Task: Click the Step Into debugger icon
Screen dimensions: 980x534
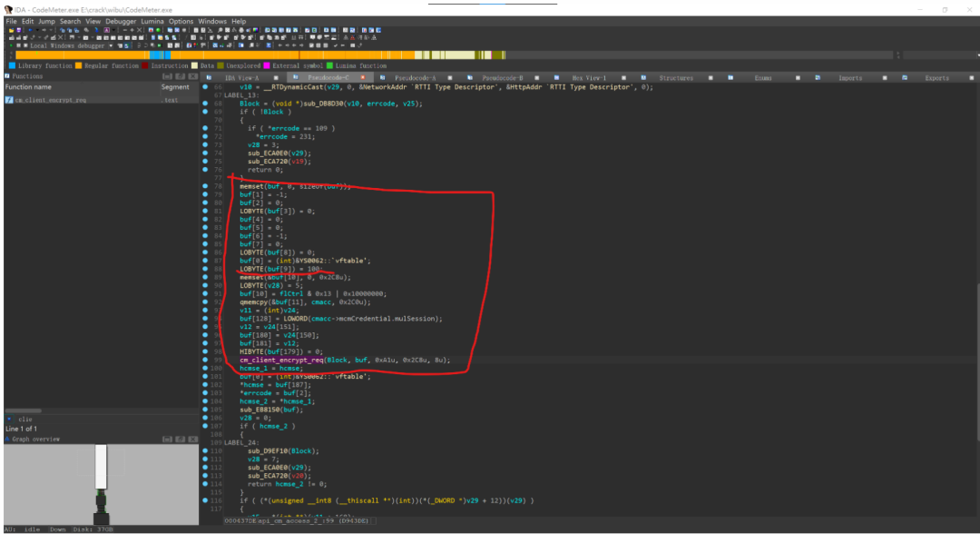Action: pyautogui.click(x=138, y=44)
